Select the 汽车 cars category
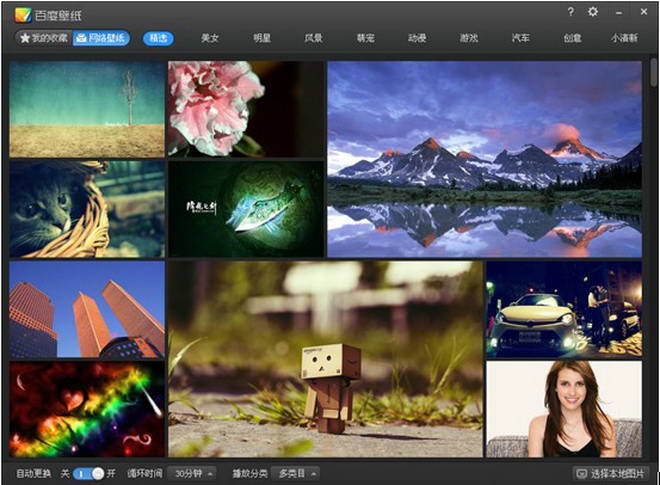660x485 pixels. coord(521,38)
